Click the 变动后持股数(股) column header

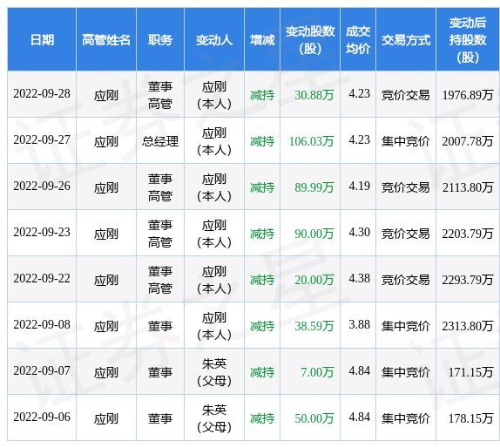coord(468,39)
